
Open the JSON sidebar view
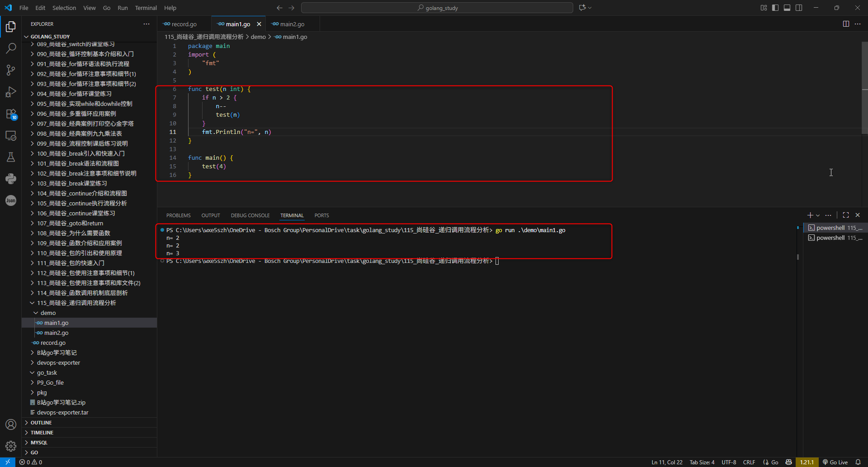click(11, 200)
